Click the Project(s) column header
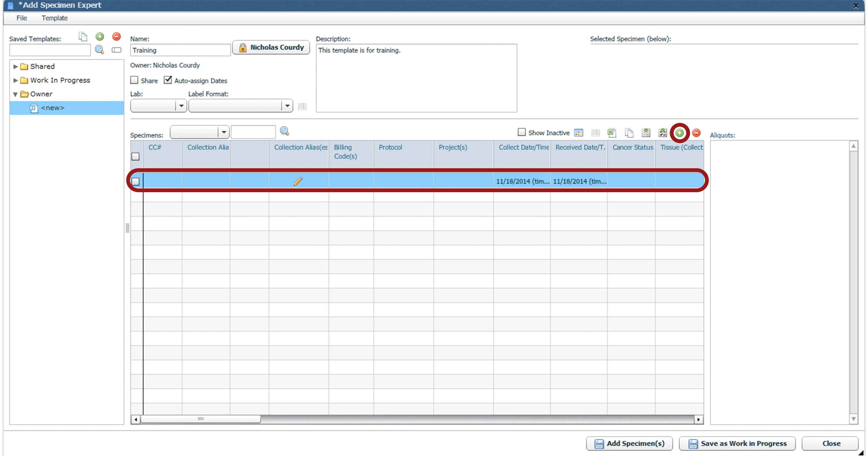The image size is (868, 463). 464,154
